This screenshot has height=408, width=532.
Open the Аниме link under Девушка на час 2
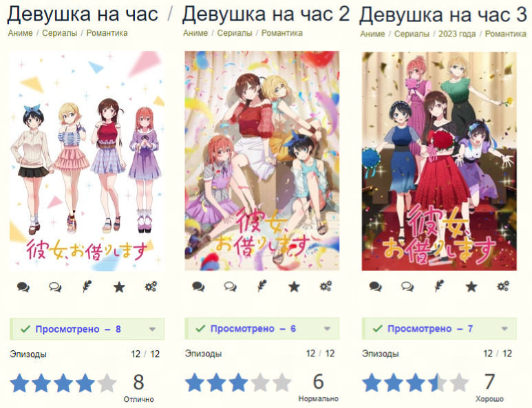[x=195, y=33]
